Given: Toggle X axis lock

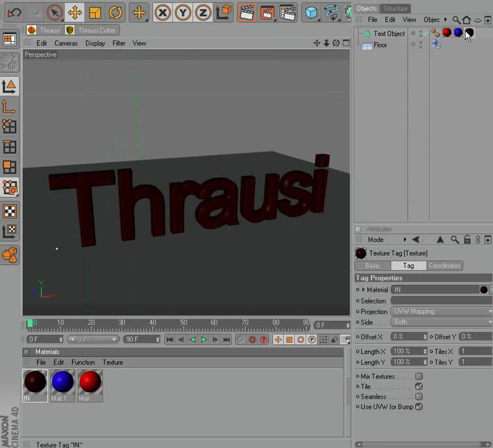Looking at the screenshot, I should pyautogui.click(x=162, y=12).
